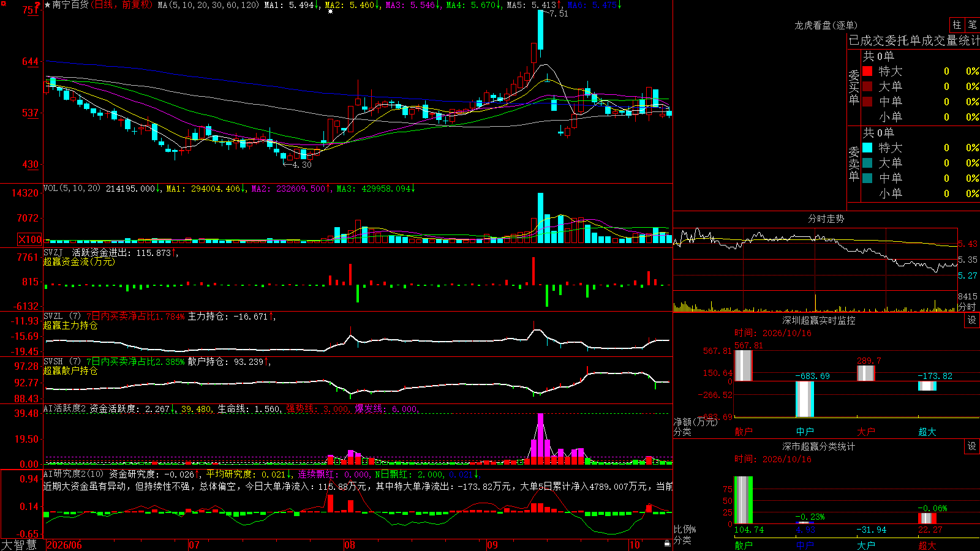Click the 07 month marker on timeline
Image resolution: width=980 pixels, height=551 pixels.
194,545
